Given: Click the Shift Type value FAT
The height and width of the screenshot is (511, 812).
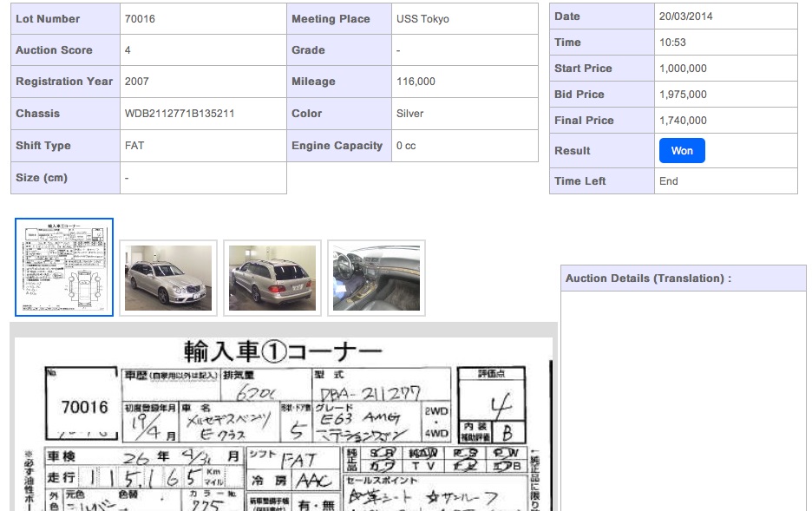Looking at the screenshot, I should [134, 146].
